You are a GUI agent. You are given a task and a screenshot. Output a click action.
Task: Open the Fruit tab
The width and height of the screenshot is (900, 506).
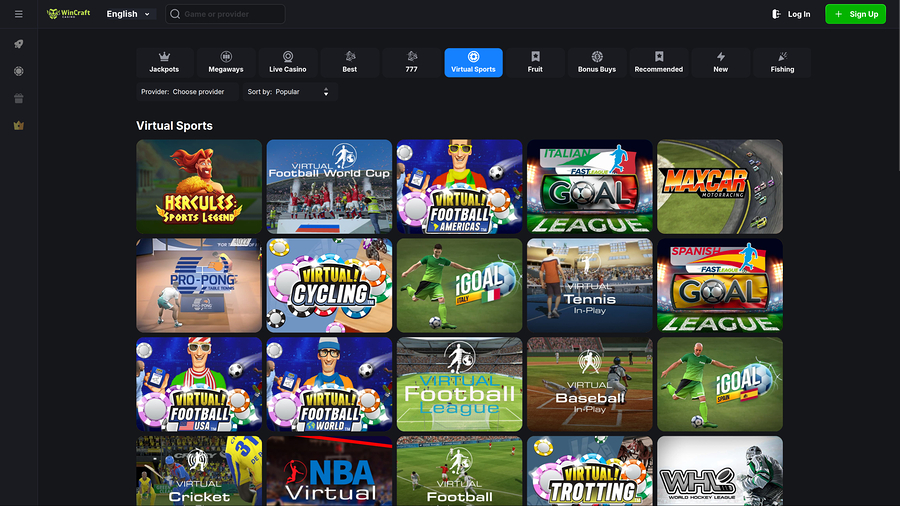(535, 63)
